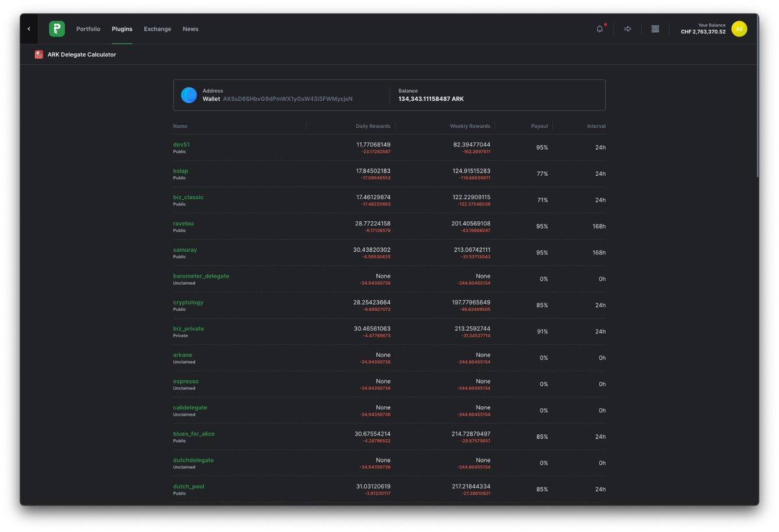
Task: Open the barometer_delegate link
Action: [201, 276]
